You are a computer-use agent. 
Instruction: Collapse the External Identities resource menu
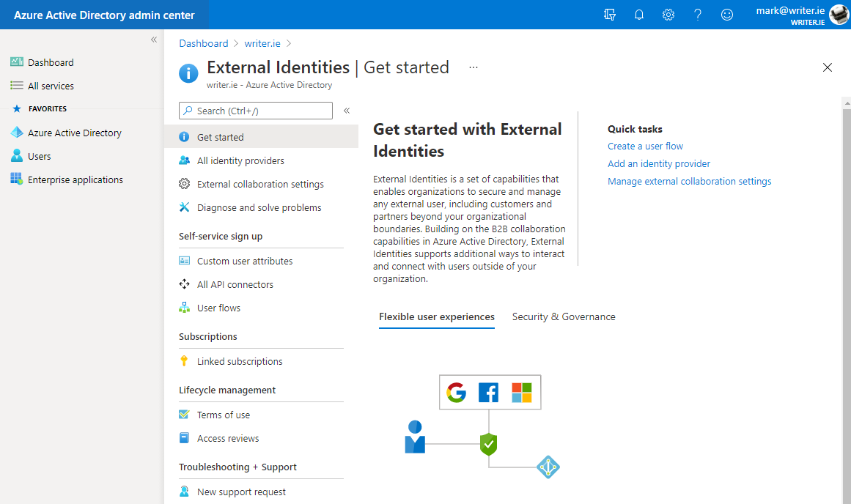click(346, 111)
